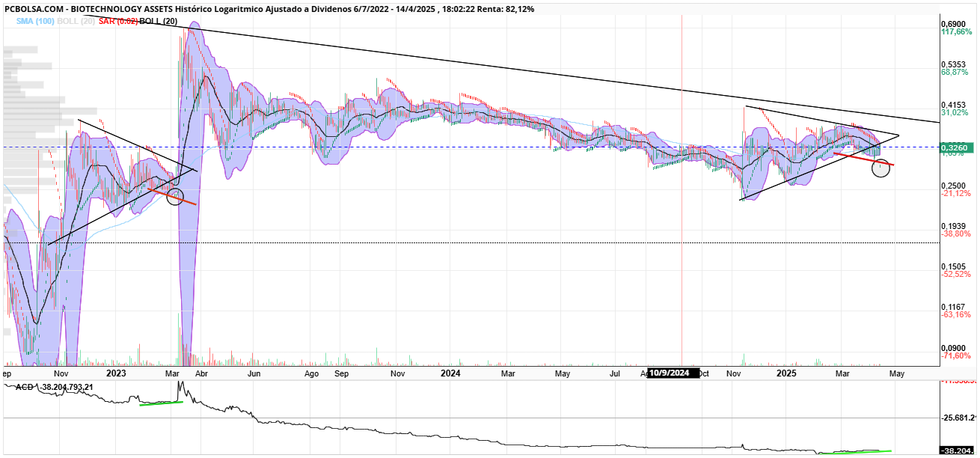
Task: Click the -25.681.21 ACD axis value
Action: pyautogui.click(x=958, y=418)
